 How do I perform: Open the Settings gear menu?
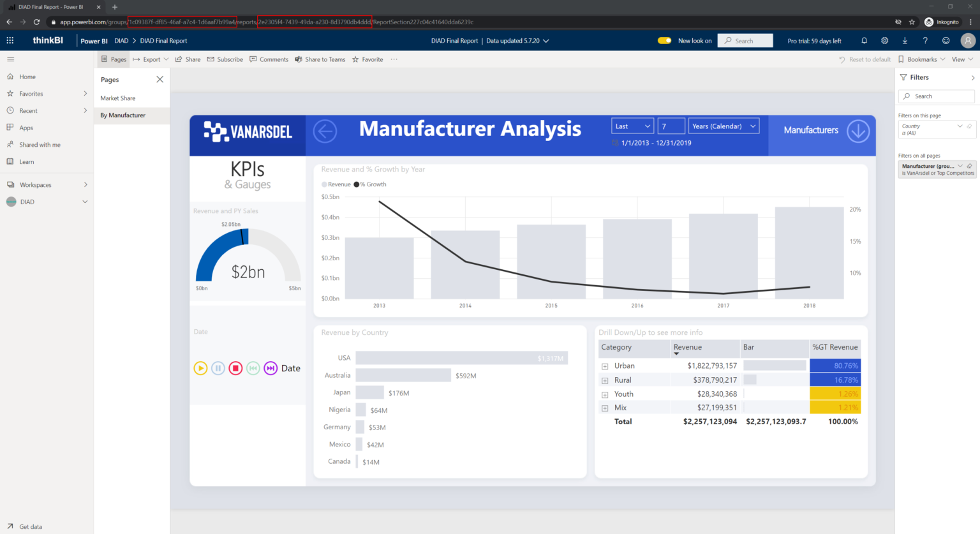coord(884,40)
